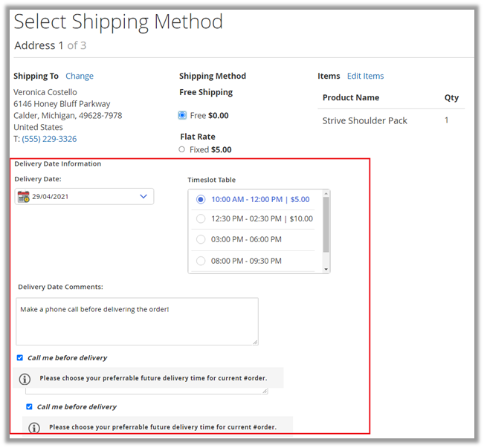
Task: Click the Timeslot Table scroll down arrow
Action: click(326, 269)
